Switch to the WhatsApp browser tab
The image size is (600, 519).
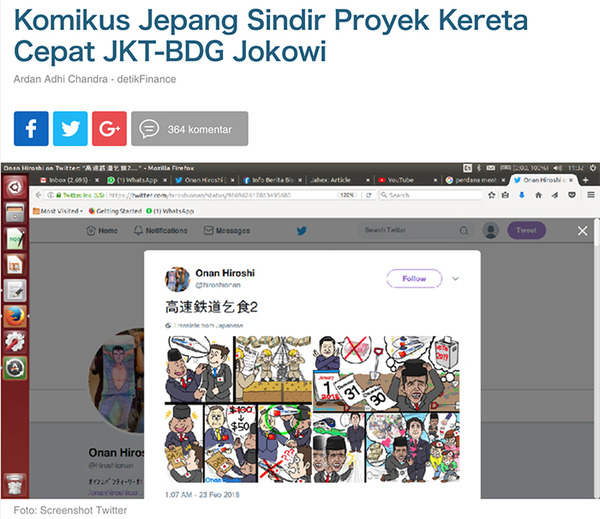point(137,180)
